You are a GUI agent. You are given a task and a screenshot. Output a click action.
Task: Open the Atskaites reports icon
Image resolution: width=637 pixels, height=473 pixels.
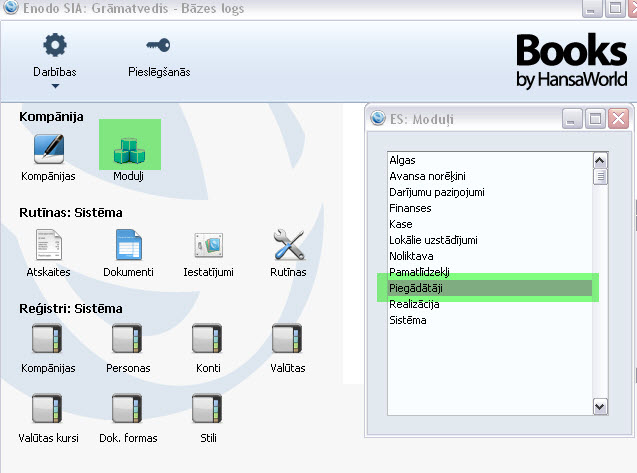49,245
